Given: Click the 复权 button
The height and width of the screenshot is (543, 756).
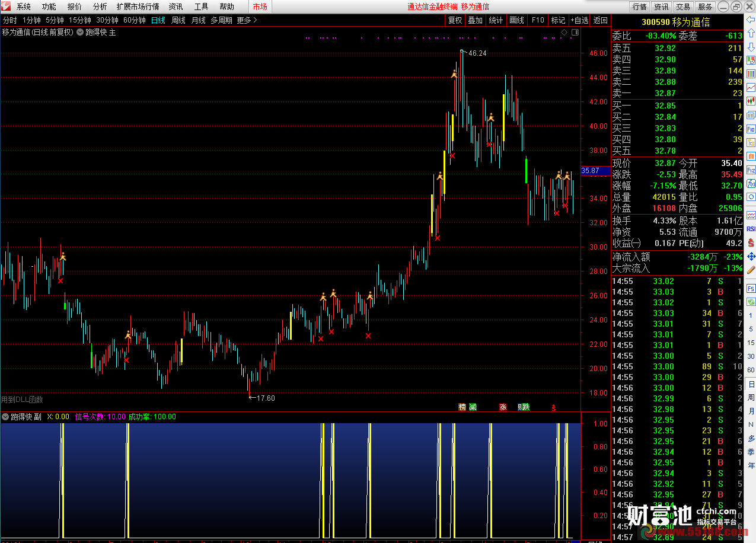Looking at the screenshot, I should click(455, 20).
